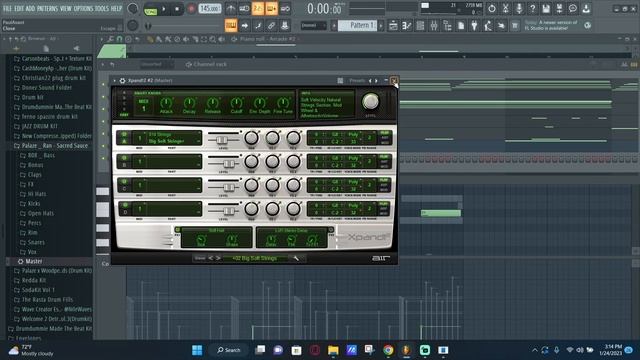Open the Playlist view icon
The width and height of the screenshot is (640, 360).
click(393, 26)
